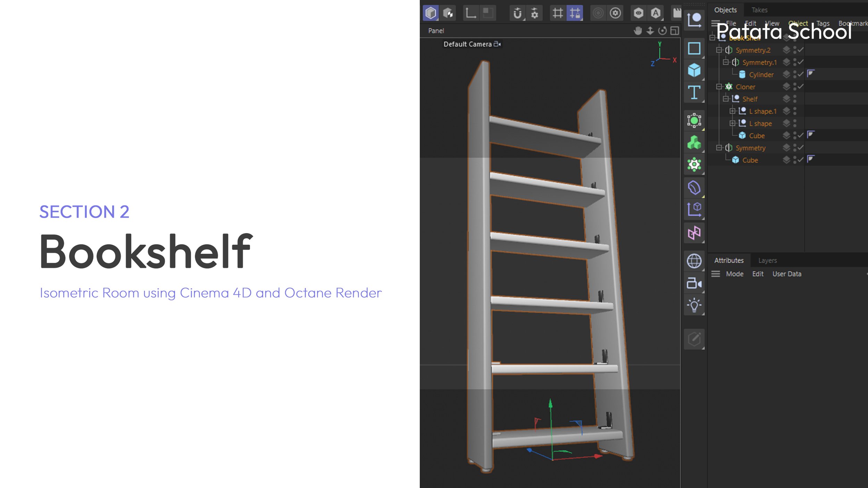868x488 pixels.
Task: Click the Camera object icon
Action: [x=694, y=284]
